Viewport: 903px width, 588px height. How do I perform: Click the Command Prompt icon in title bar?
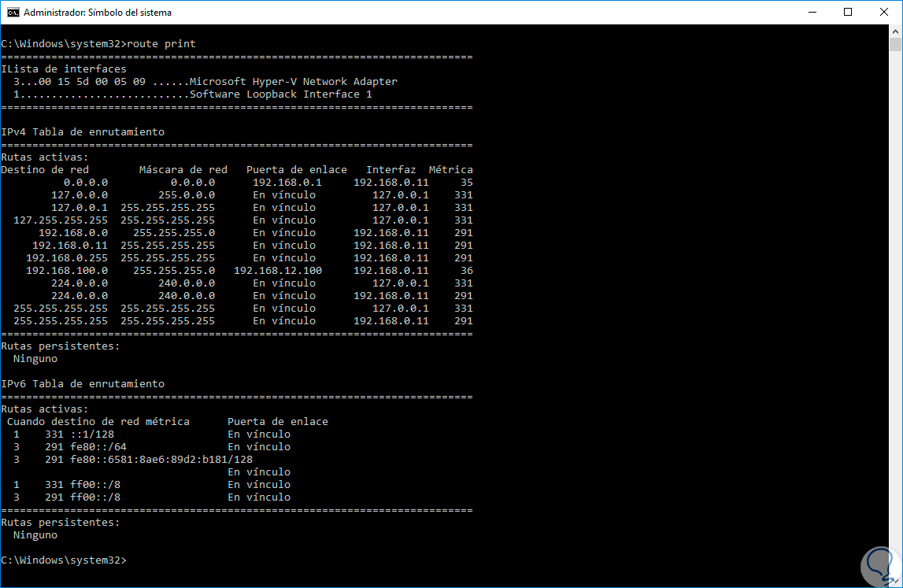tap(13, 12)
